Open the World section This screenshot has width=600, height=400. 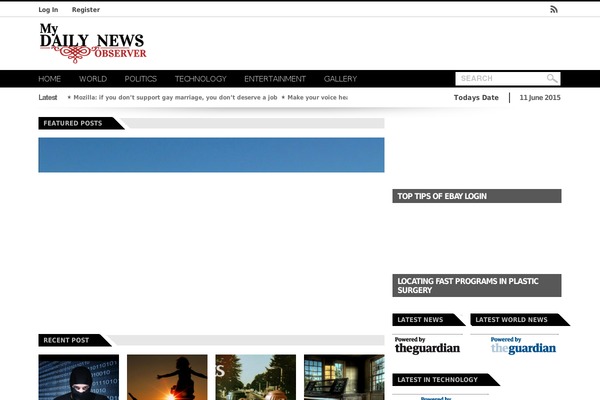(93, 79)
